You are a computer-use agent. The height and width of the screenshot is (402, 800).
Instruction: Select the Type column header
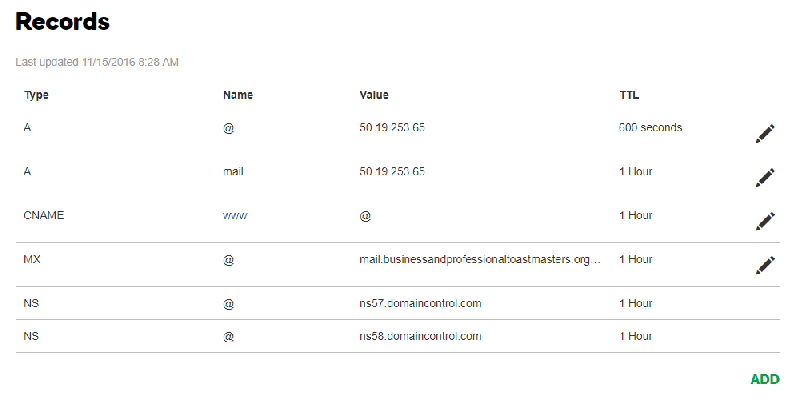coord(36,95)
